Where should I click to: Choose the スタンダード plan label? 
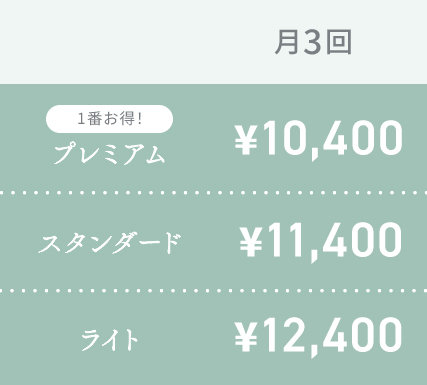(109, 243)
